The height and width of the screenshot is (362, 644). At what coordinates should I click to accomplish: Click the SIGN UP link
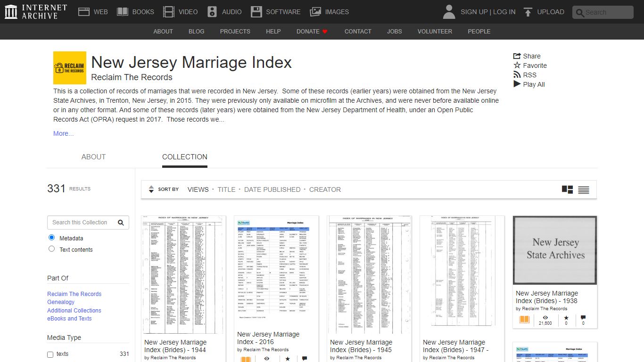[x=474, y=12]
